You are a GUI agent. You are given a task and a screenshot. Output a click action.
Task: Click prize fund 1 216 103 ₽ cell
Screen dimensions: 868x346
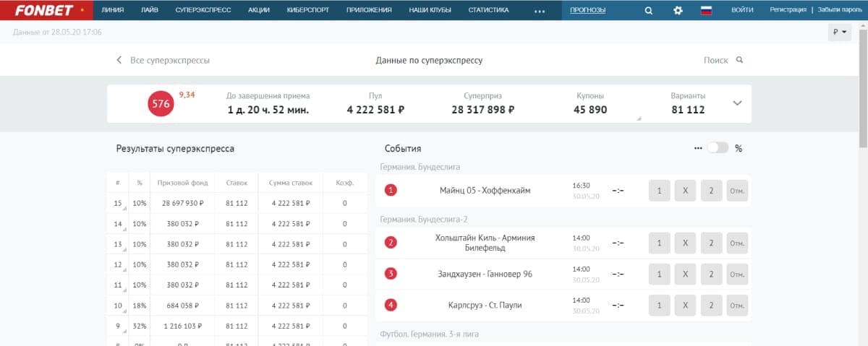(184, 326)
